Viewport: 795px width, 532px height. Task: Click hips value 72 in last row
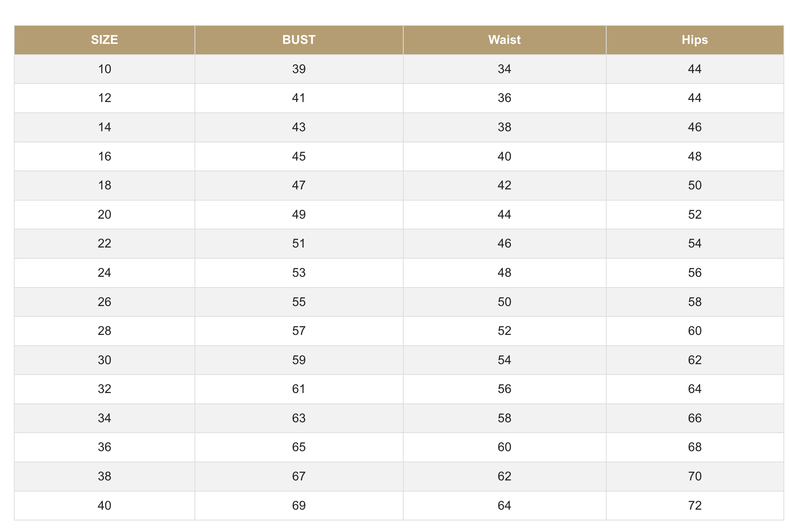pyautogui.click(x=695, y=506)
